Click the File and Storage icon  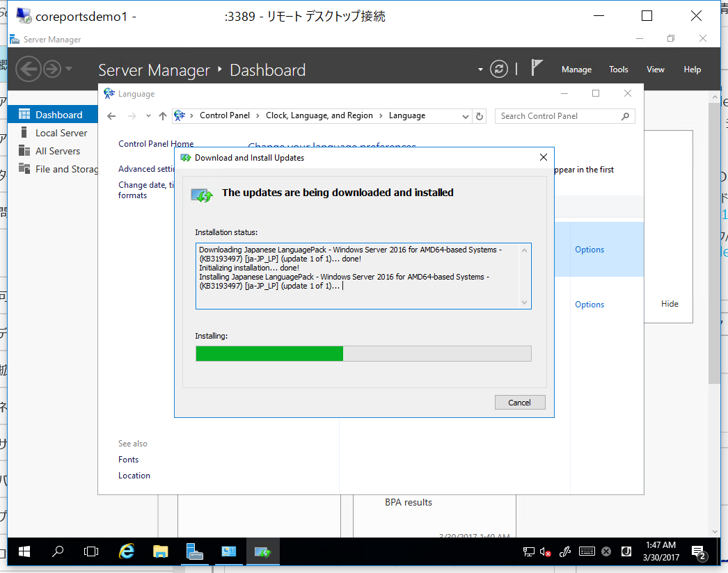pyautogui.click(x=24, y=168)
